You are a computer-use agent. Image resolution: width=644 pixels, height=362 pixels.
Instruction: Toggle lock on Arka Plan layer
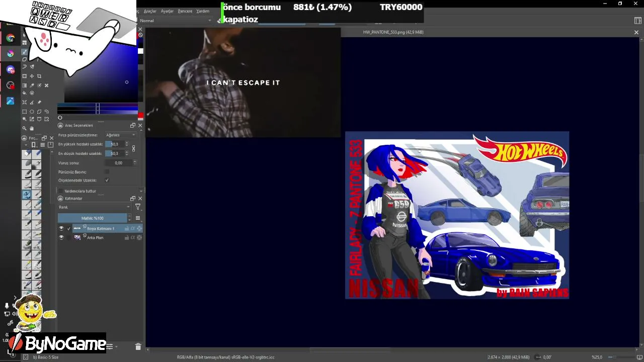pos(126,237)
